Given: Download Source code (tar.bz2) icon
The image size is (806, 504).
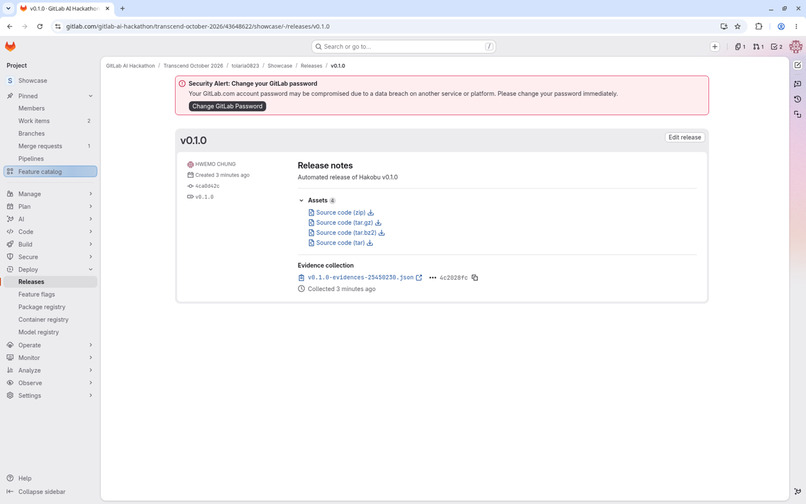Looking at the screenshot, I should (381, 232).
